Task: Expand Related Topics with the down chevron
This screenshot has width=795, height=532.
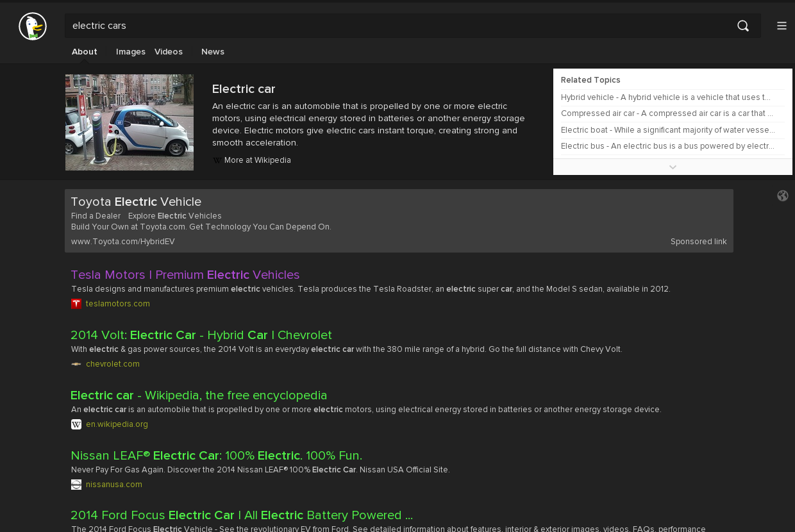Action: coord(673,167)
